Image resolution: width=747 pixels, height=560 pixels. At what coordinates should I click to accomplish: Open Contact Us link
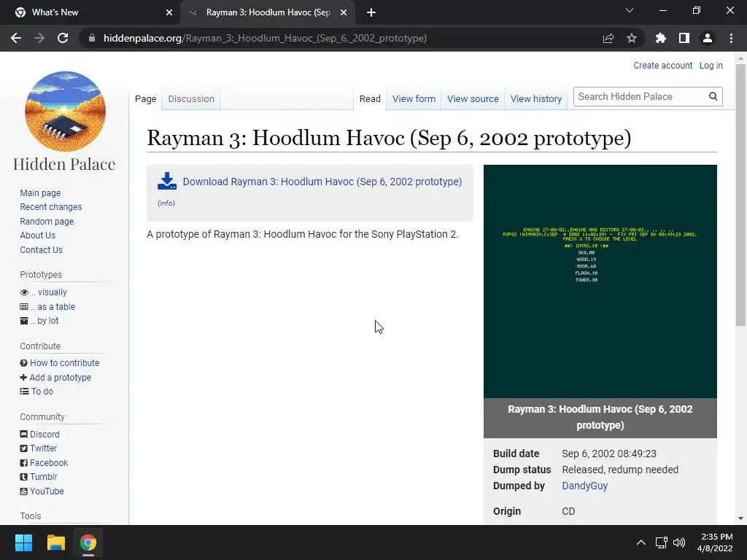42,249
